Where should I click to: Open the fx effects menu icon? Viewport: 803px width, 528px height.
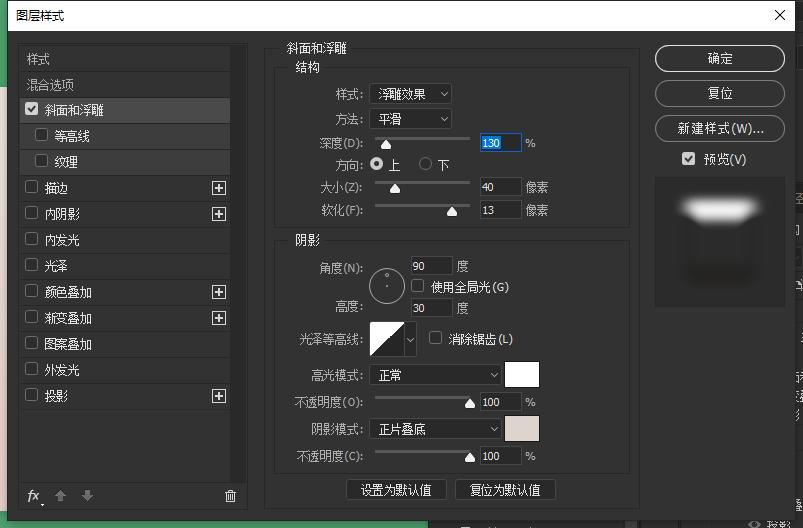point(34,496)
